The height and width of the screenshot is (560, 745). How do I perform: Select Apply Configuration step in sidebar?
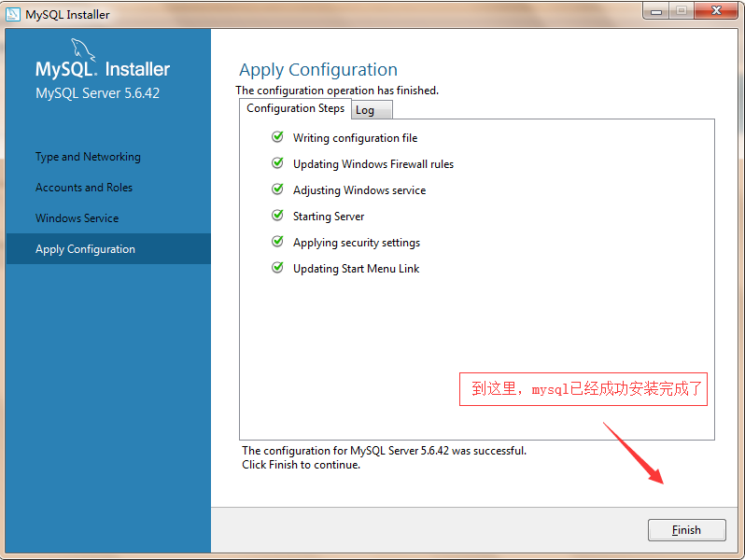(x=108, y=249)
